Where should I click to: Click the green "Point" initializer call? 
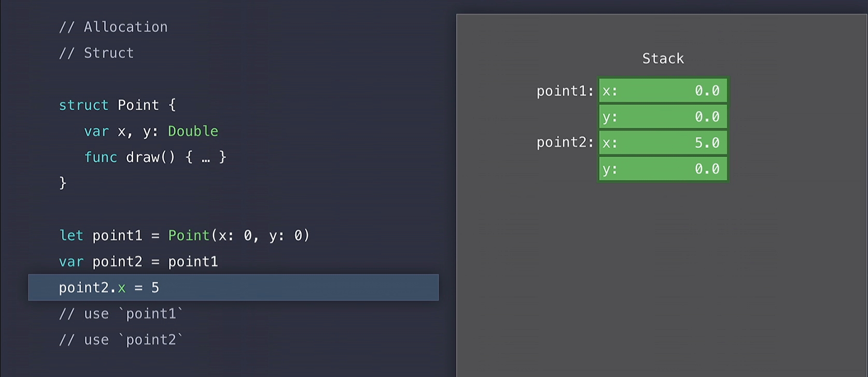click(x=189, y=236)
